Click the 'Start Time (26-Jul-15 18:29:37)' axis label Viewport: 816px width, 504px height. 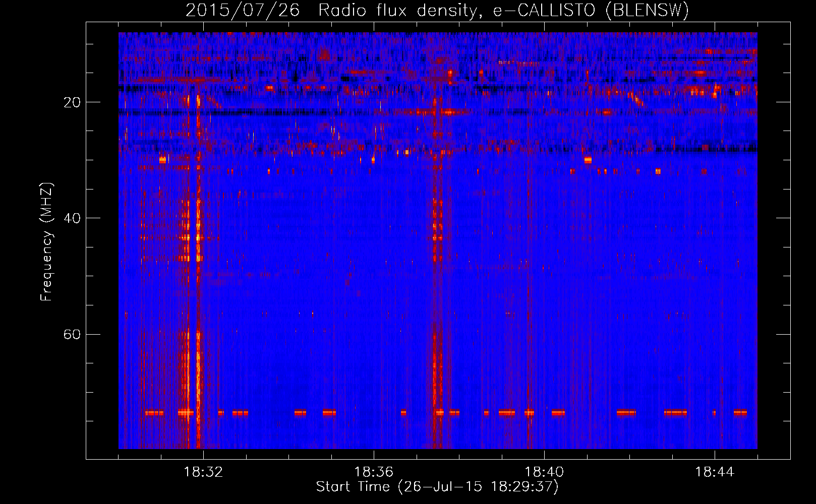tap(437, 487)
